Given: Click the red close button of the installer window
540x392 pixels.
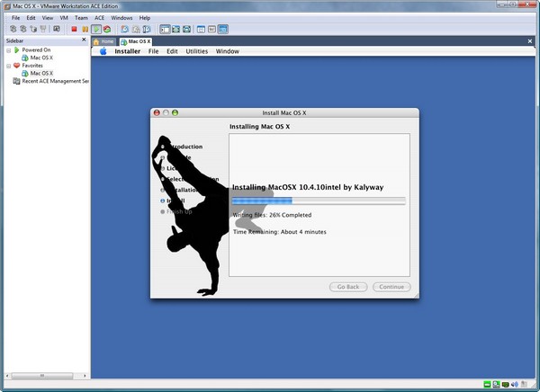Looking at the screenshot, I should coord(157,112).
